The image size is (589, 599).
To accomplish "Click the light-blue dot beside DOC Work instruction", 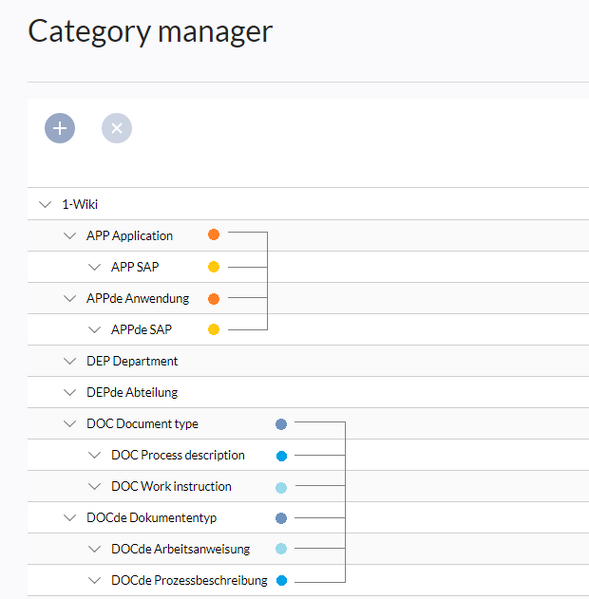I will (x=281, y=488).
